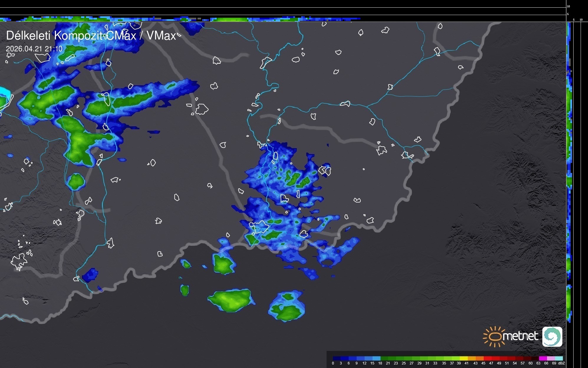This screenshot has height=368, width=588.
Task: Click the light cyan 69 dBZ swatch
Action: coord(559,359)
